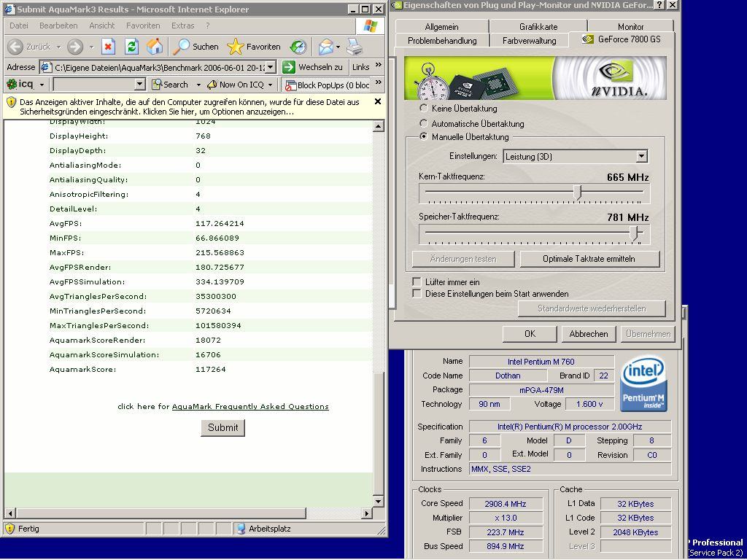
Task: Click the Speicher-Taktfrequenz slider handle
Action: click(634, 233)
